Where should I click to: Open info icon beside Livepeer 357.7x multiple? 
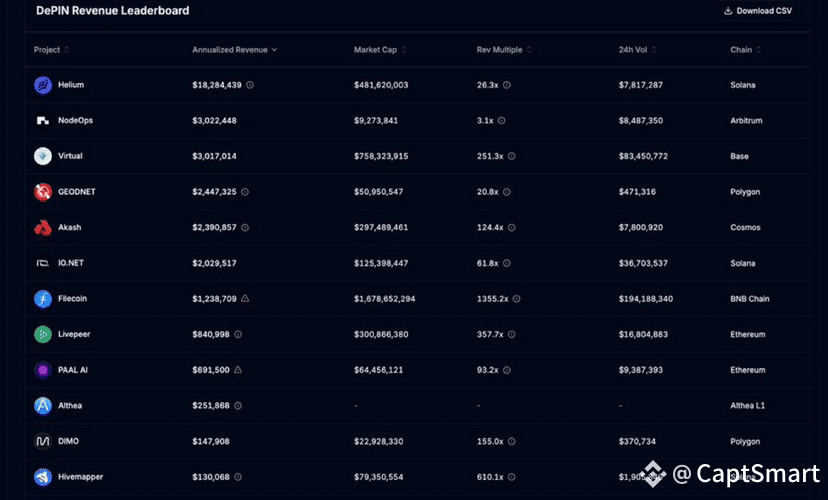click(512, 334)
